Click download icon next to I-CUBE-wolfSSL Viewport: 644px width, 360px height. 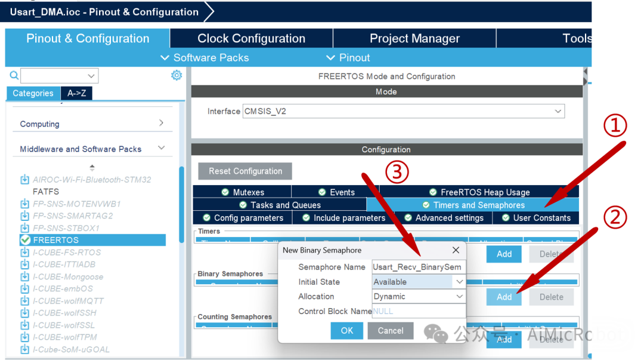(x=25, y=325)
